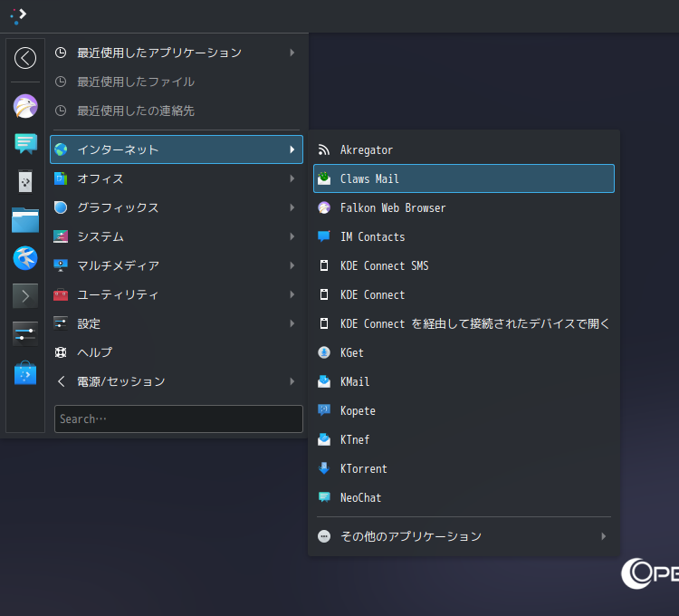Open the ヘルプ menu entry
The width and height of the screenshot is (679, 616).
click(x=177, y=352)
